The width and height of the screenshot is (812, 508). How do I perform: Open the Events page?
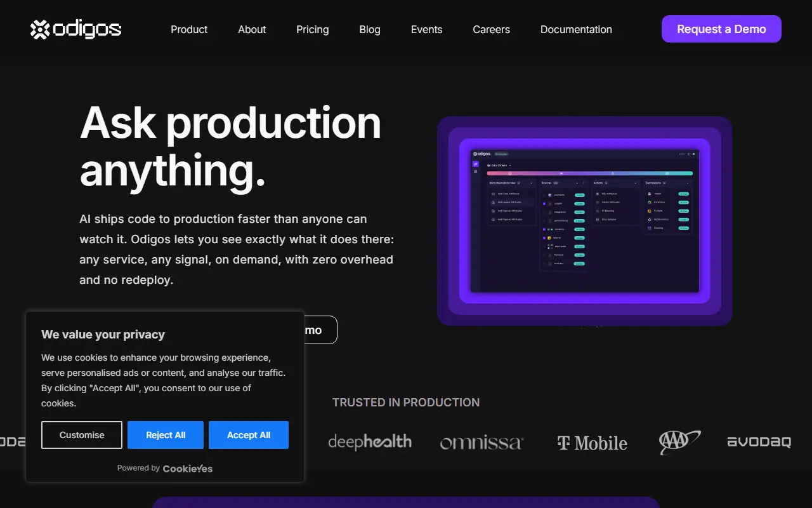(x=426, y=29)
